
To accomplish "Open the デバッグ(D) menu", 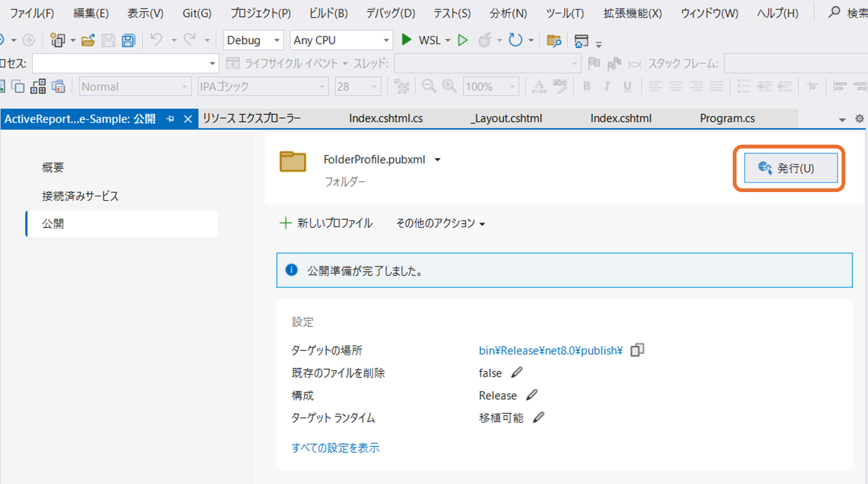I will point(391,13).
